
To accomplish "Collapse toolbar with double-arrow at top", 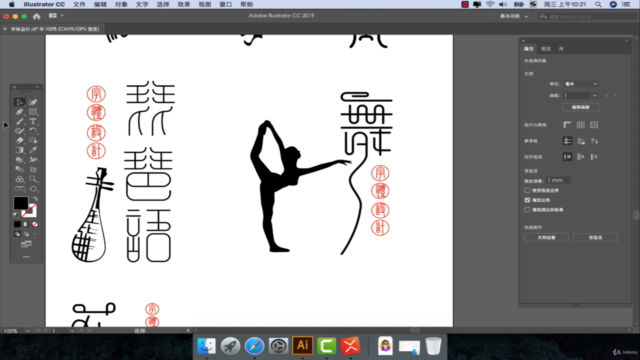I will click(x=38, y=87).
